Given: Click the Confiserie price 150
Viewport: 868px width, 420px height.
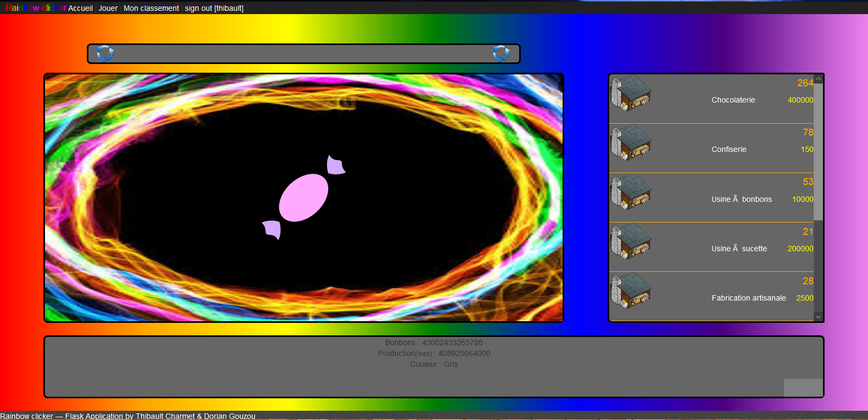Looking at the screenshot, I should (807, 149).
